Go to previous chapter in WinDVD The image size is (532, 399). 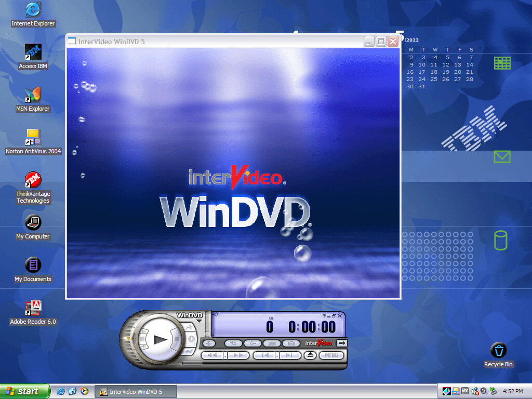click(x=264, y=355)
